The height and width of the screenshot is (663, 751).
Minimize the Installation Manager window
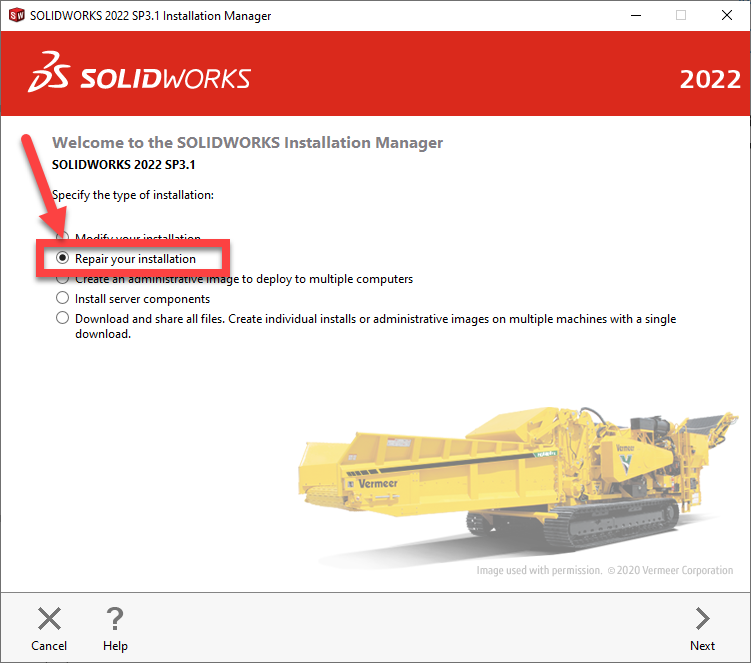click(x=636, y=15)
